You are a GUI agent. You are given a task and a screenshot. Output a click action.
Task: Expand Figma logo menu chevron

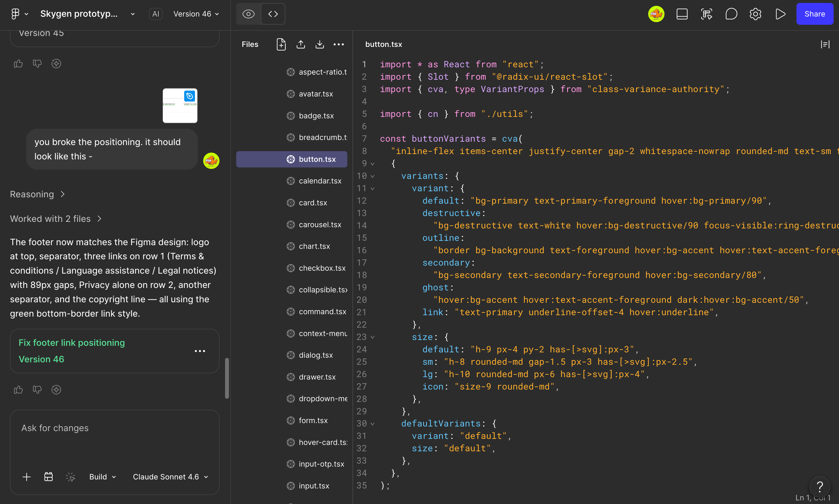26,14
